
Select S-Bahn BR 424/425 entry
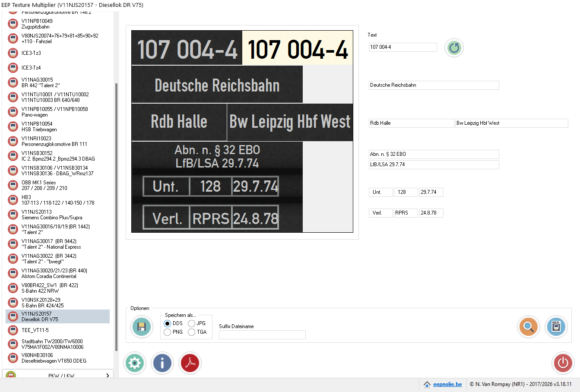pyautogui.click(x=57, y=303)
